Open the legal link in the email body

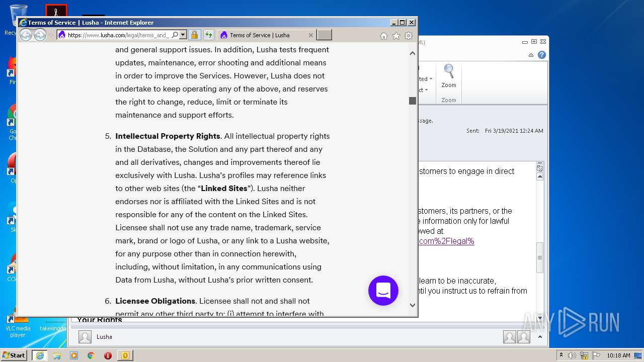(447, 241)
